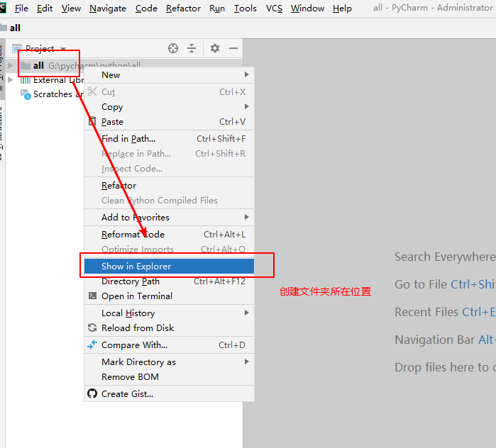Image resolution: width=496 pixels, height=448 pixels.
Task: Click the reload icon beside Reload from Disk
Action: pos(92,327)
